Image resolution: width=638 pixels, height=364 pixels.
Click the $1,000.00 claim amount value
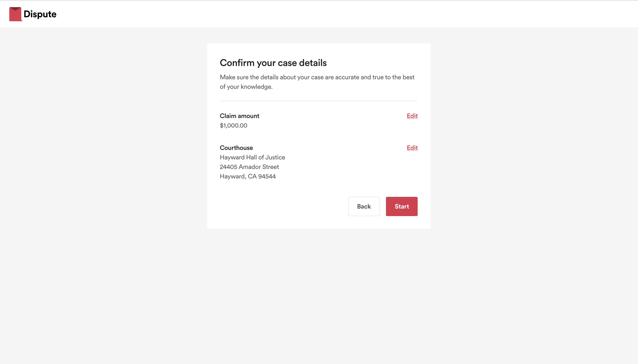click(233, 126)
